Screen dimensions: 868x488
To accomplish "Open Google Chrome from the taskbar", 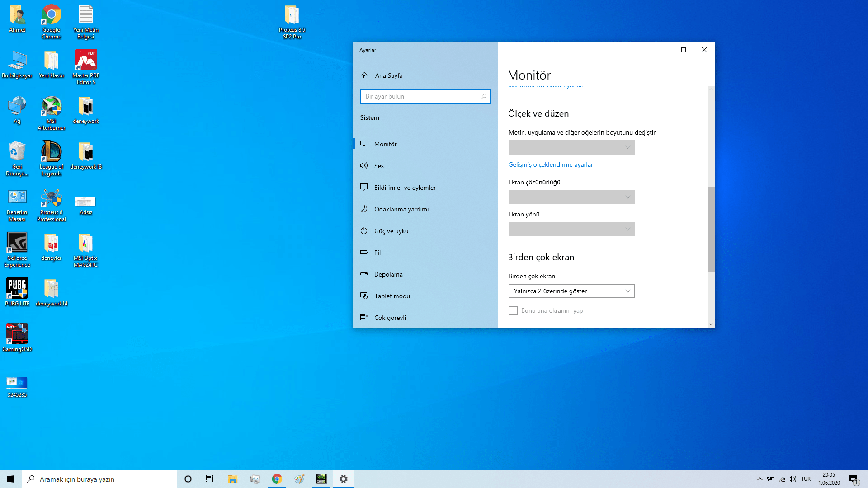I will pyautogui.click(x=277, y=479).
